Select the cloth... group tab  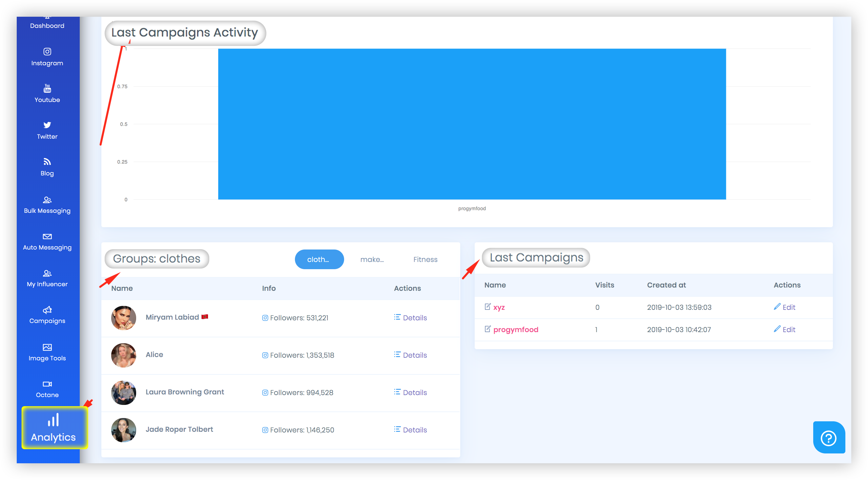click(319, 259)
